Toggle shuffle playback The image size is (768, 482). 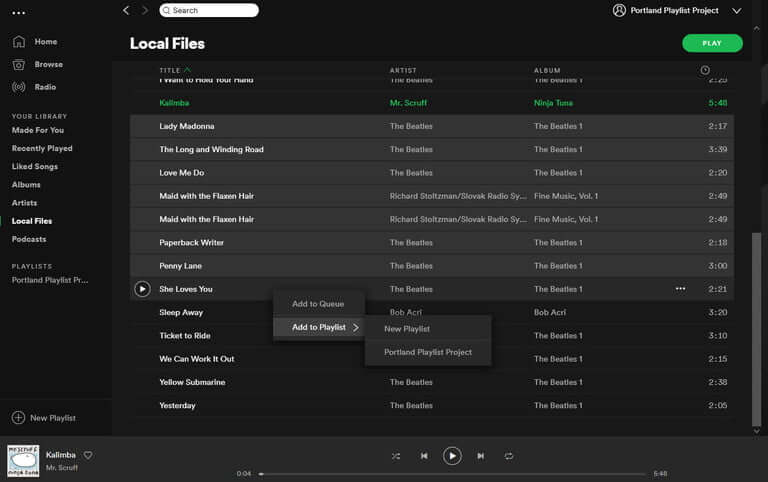point(396,456)
